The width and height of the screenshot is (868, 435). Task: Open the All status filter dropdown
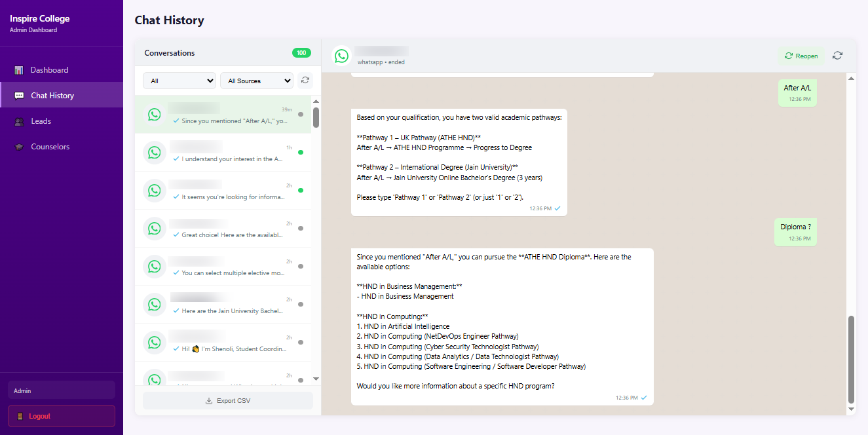179,81
